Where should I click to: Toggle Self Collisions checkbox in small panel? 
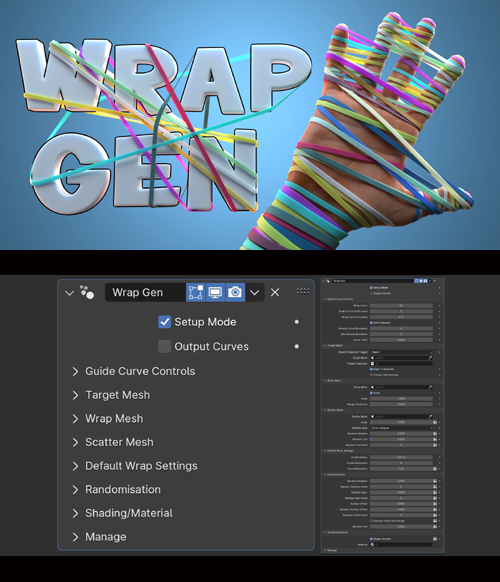tap(371, 323)
